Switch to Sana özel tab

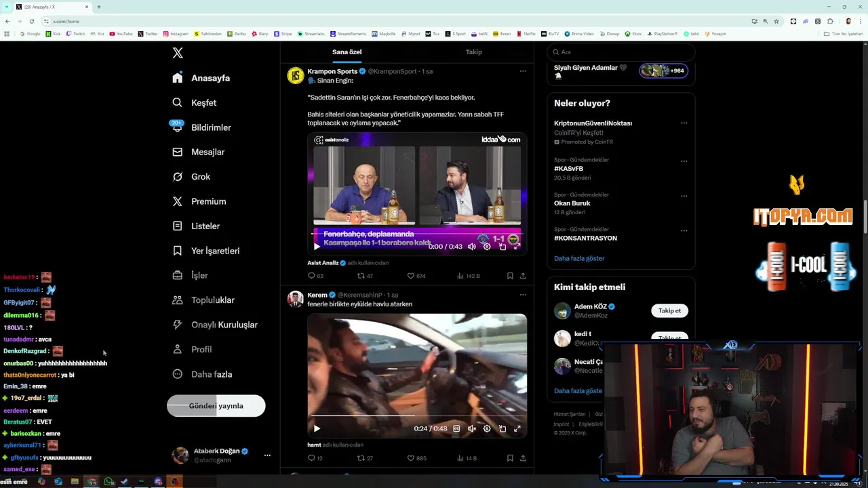[347, 52]
